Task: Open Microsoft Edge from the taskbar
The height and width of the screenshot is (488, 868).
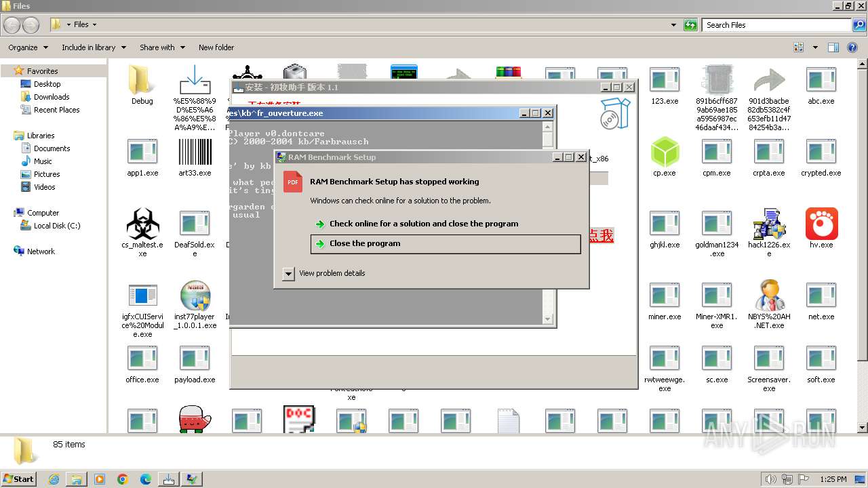Action: pyautogui.click(x=145, y=479)
